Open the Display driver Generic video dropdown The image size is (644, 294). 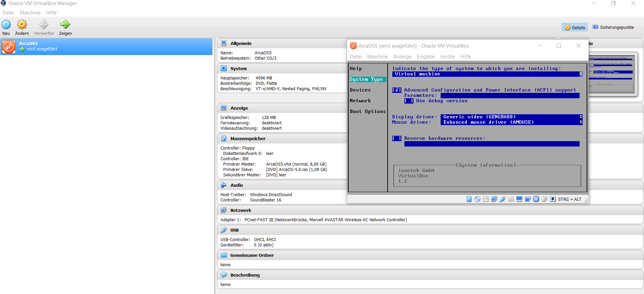[x=511, y=117]
